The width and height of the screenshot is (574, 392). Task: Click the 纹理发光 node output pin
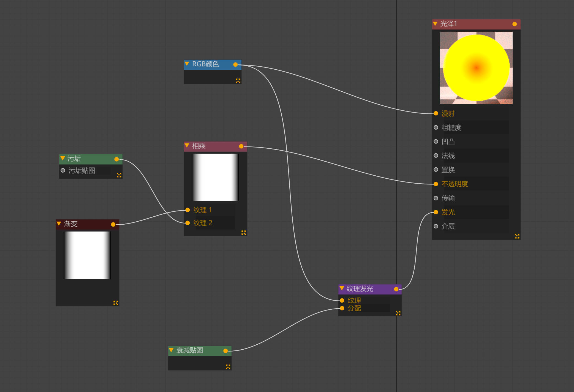tap(396, 289)
